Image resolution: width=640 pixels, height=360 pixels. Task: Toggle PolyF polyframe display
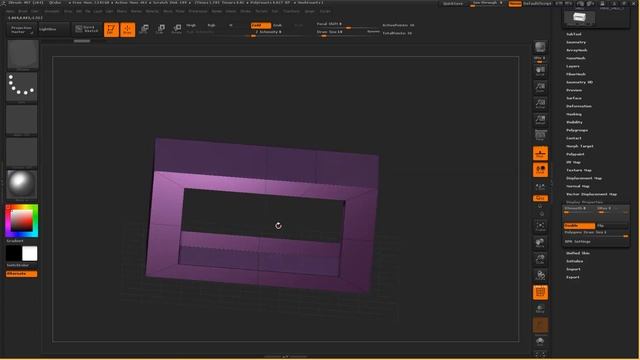coord(540,292)
